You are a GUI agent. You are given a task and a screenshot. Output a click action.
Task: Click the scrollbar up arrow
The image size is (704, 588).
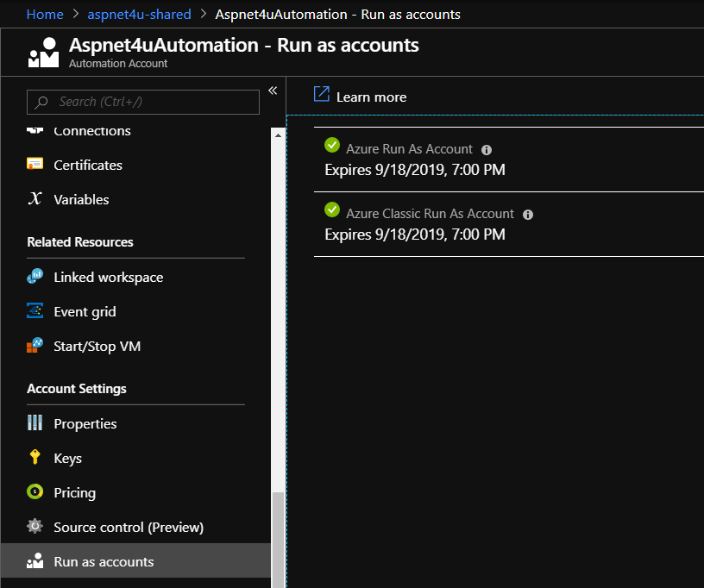click(279, 135)
